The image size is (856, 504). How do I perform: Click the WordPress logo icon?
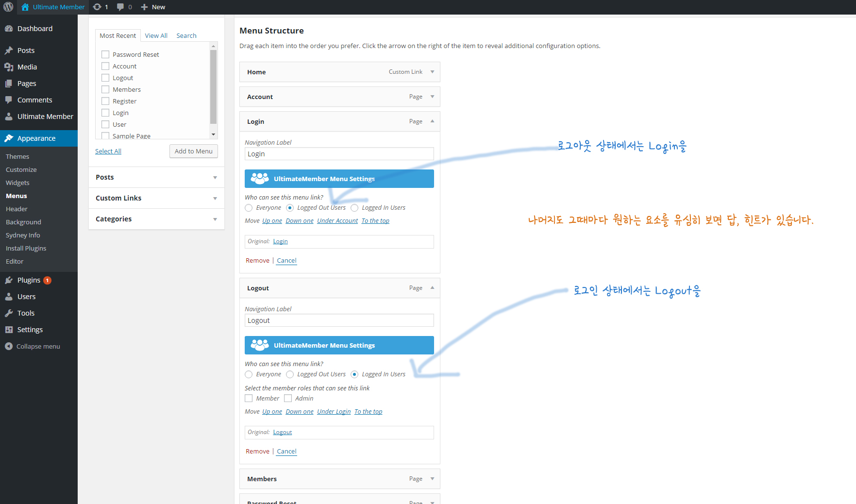click(x=8, y=7)
